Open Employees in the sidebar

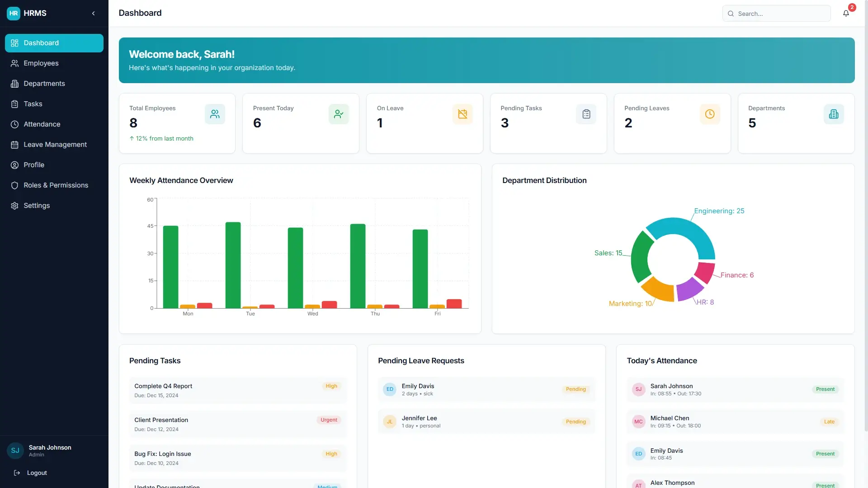[x=54, y=63]
